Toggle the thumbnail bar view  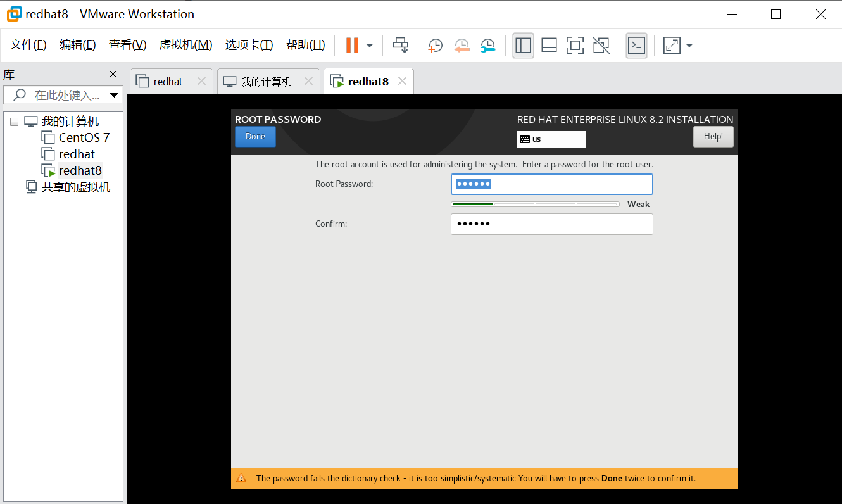point(549,45)
